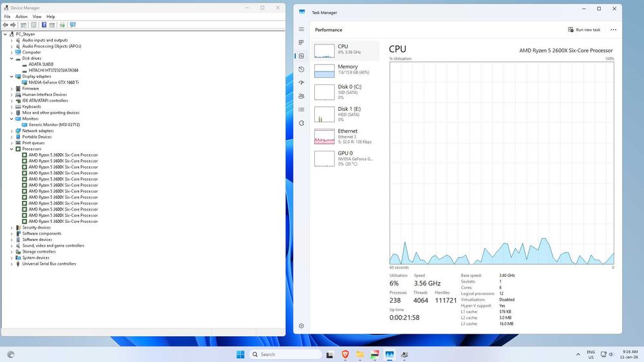The width and height of the screenshot is (644, 362).
Task: Open Task Manager more options ellipsis
Action: pyautogui.click(x=613, y=30)
